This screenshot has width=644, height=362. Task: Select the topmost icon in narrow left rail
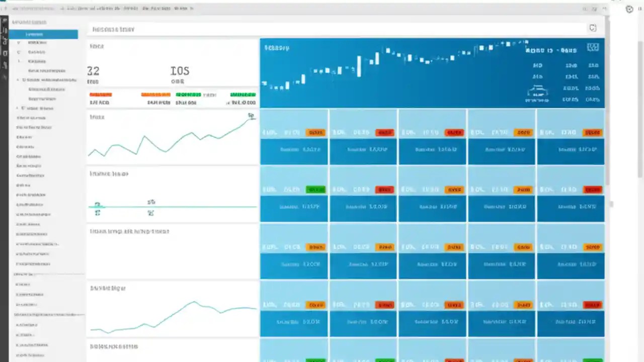(x=4, y=21)
